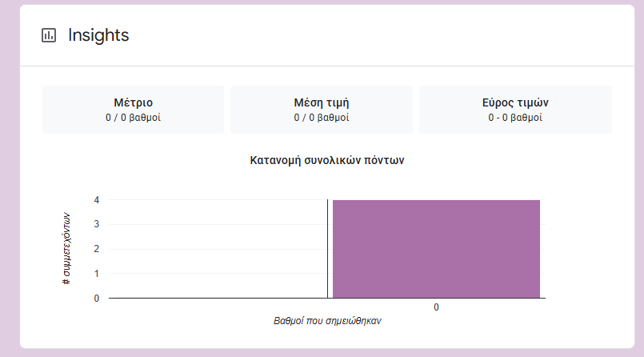Click the vertical line left of the bar
The width and height of the screenshot is (644, 357).
[328, 249]
